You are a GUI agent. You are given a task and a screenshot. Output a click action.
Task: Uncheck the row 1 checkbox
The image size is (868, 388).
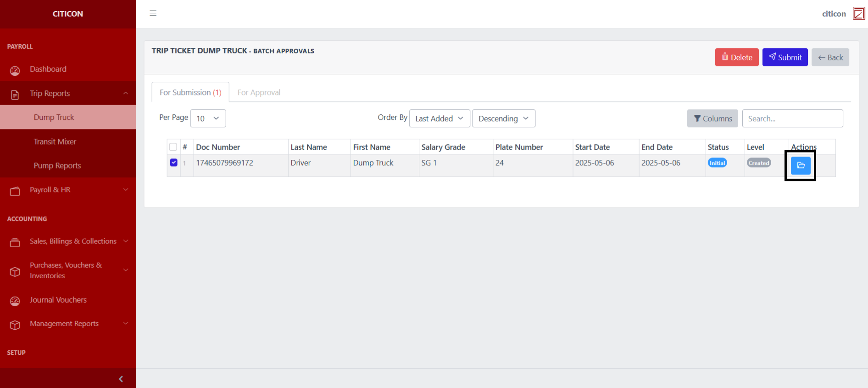(x=173, y=163)
